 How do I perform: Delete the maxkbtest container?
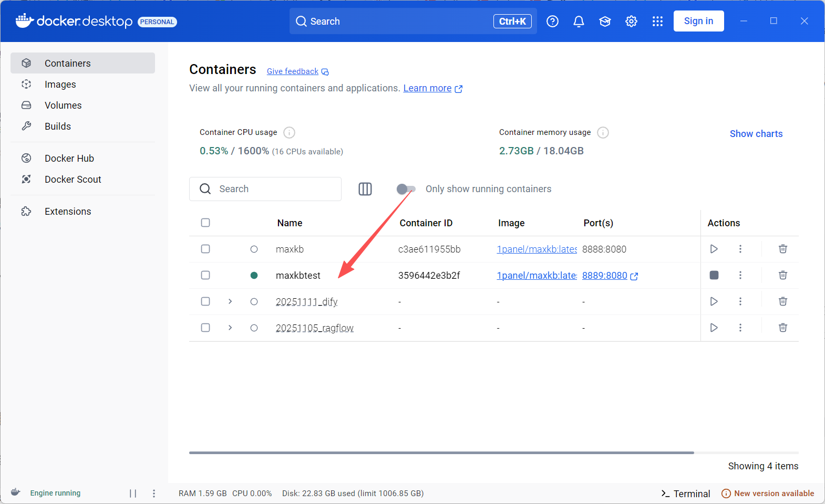click(x=783, y=275)
